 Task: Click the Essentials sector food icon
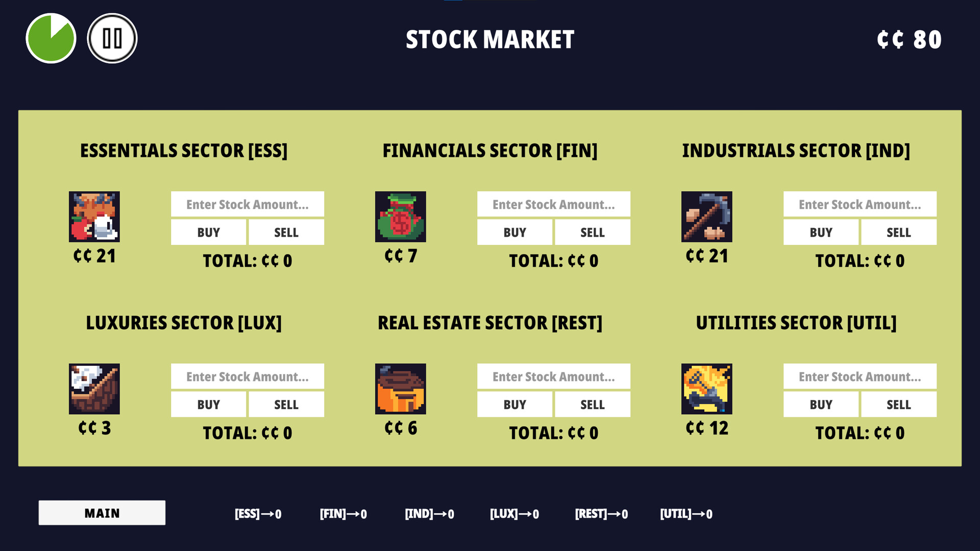pyautogui.click(x=94, y=217)
